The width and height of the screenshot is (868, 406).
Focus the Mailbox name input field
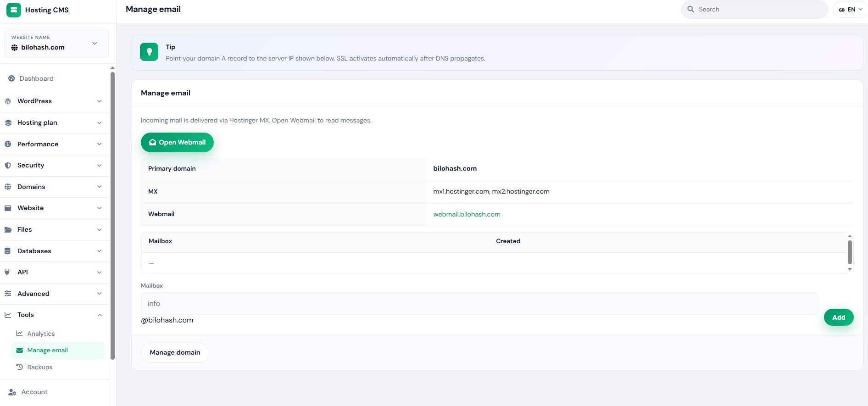[x=479, y=304]
